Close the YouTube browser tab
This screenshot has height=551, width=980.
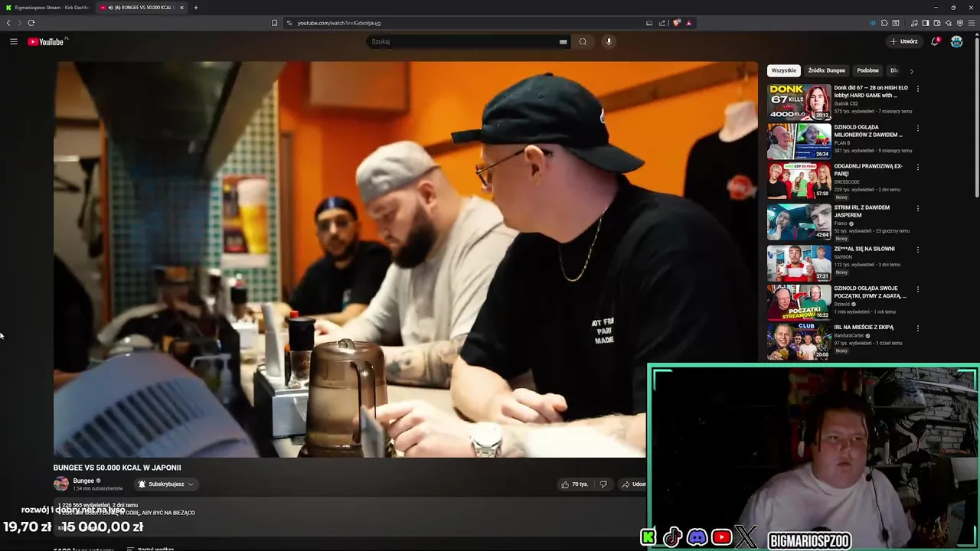coord(181,8)
